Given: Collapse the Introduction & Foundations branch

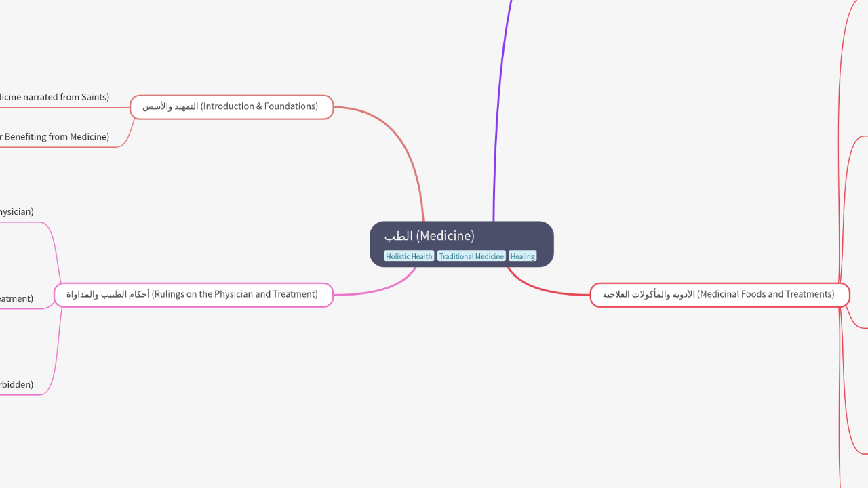Looking at the screenshot, I should point(130,106).
